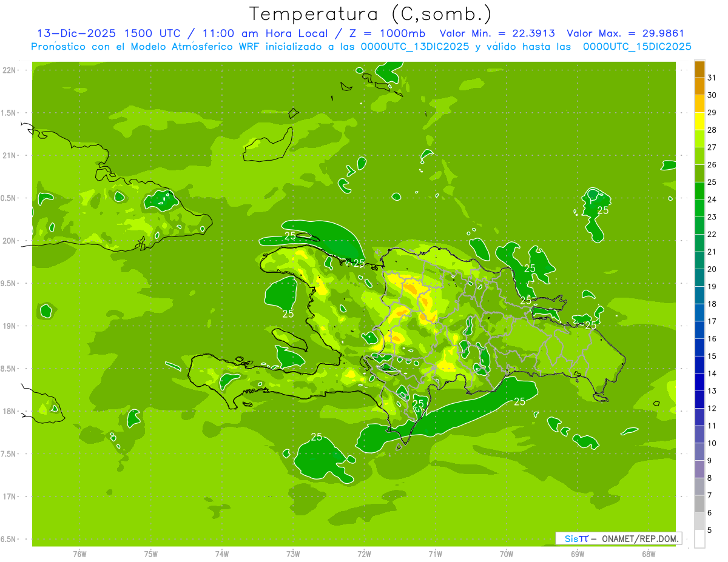Click the "ONAMET/REP.DOM." credit label
The image size is (728, 562).
point(640,538)
